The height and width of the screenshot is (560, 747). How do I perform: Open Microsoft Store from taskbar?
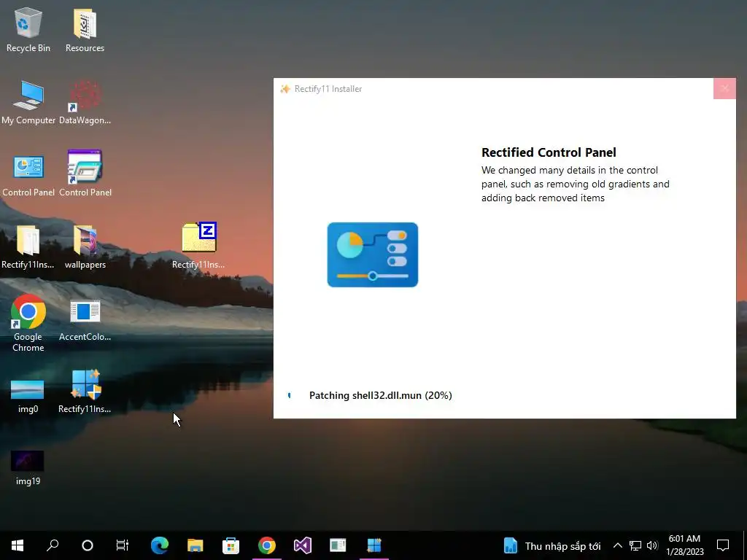click(x=231, y=545)
